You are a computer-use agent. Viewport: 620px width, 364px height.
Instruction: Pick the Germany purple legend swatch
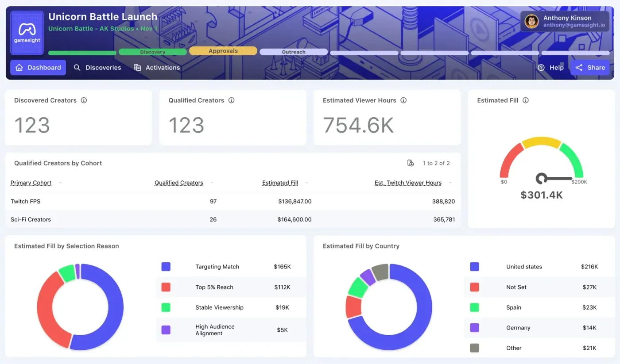(x=474, y=328)
